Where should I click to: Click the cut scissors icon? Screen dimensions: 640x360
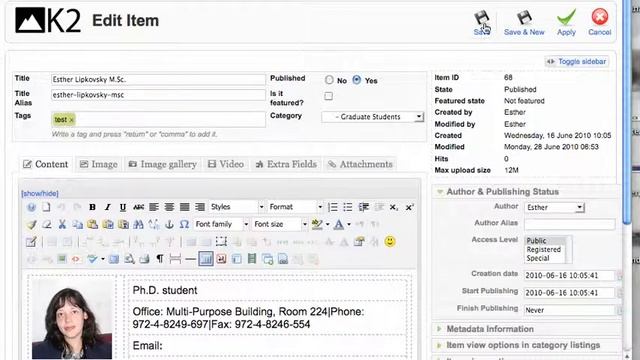(x=62, y=224)
